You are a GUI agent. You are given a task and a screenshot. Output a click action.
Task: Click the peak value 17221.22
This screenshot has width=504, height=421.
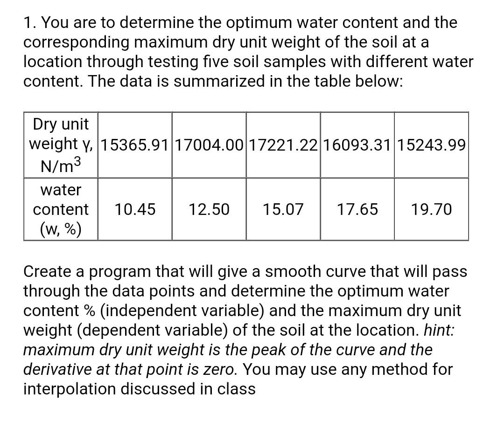(x=283, y=145)
